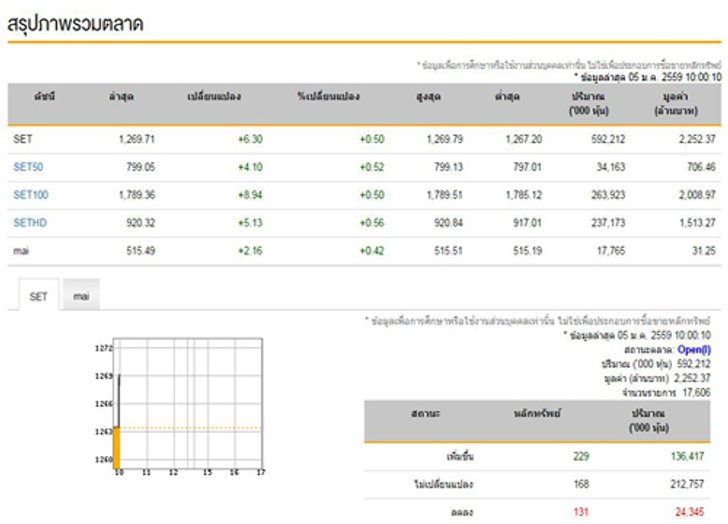
Task: Click the ลดลง row label
Action: pos(462,512)
